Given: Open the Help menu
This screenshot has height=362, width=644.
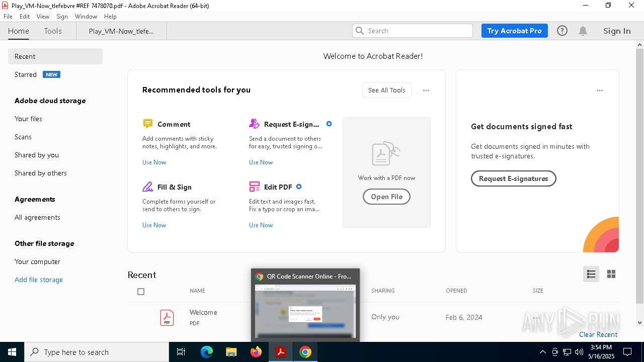Looking at the screenshot, I should click(110, 17).
